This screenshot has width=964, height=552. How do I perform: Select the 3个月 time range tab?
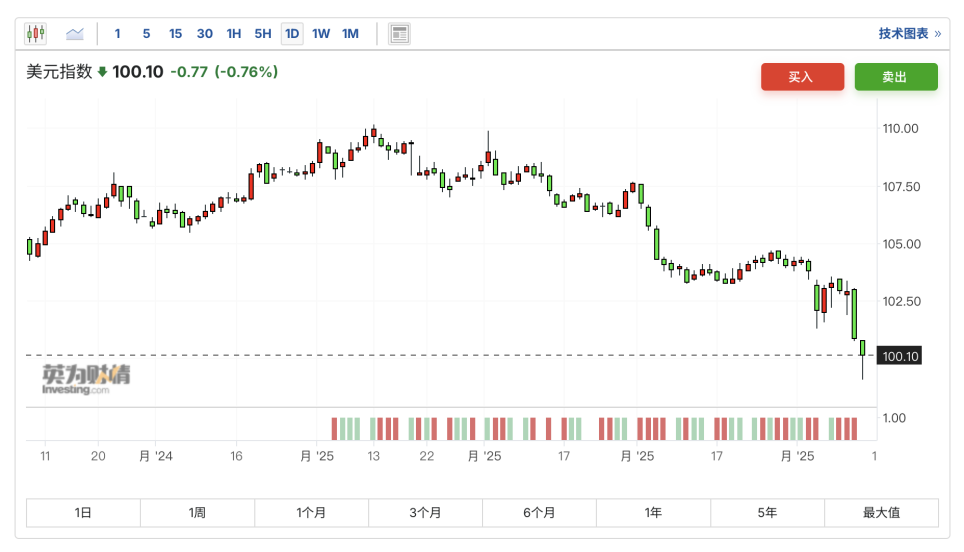pos(425,513)
